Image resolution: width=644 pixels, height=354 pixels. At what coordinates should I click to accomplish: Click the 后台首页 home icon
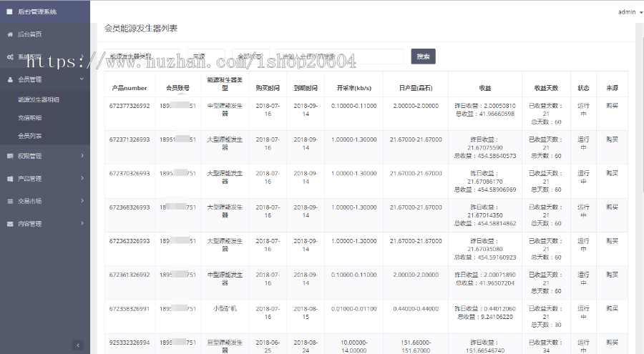pos(10,34)
